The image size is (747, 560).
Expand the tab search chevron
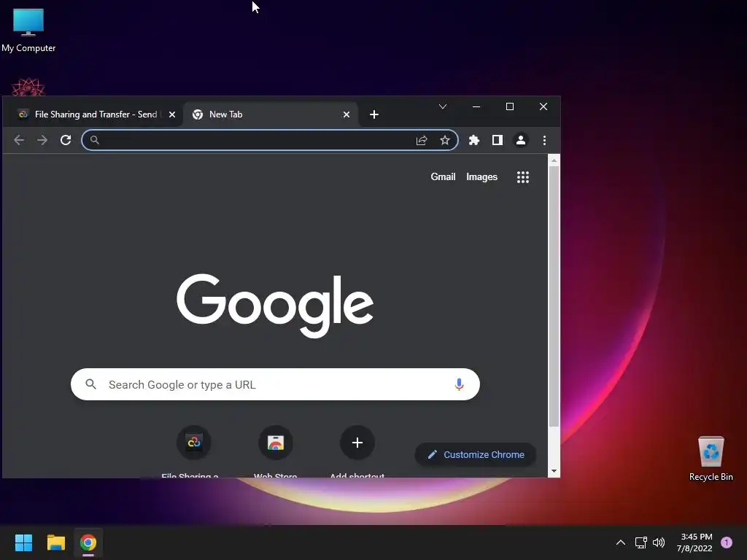(443, 106)
